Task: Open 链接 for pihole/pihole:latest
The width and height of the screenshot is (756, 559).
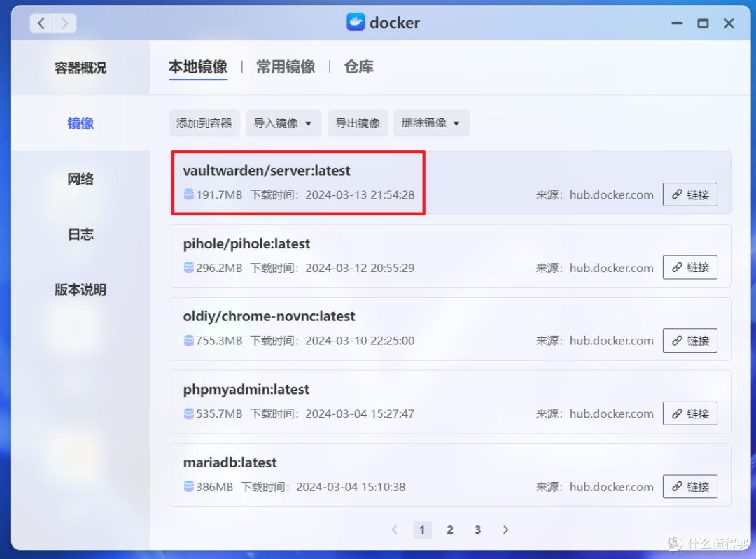Action: tap(690, 267)
